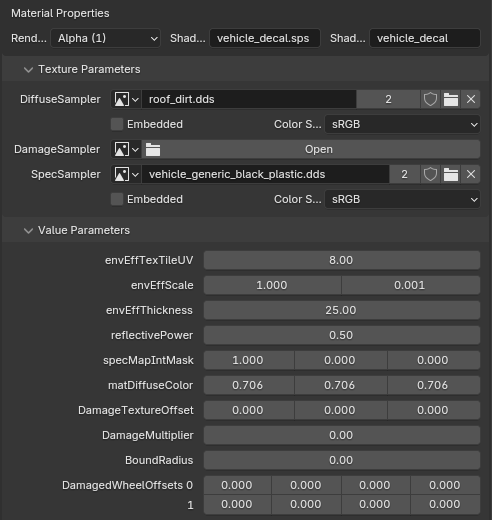The width and height of the screenshot is (492, 520).
Task: Click the reflectivePower value slider
Action: 342,335
